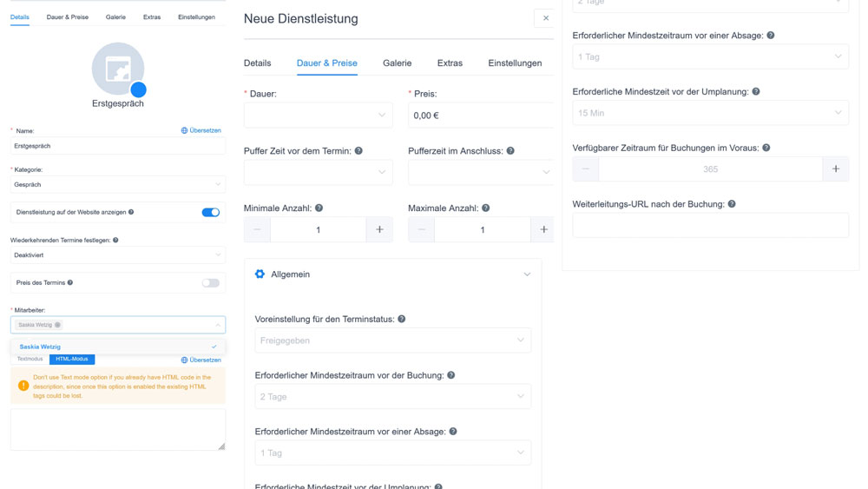Click the Name field containing Erstgespräch
This screenshot has height=489, width=868.
[x=118, y=146]
